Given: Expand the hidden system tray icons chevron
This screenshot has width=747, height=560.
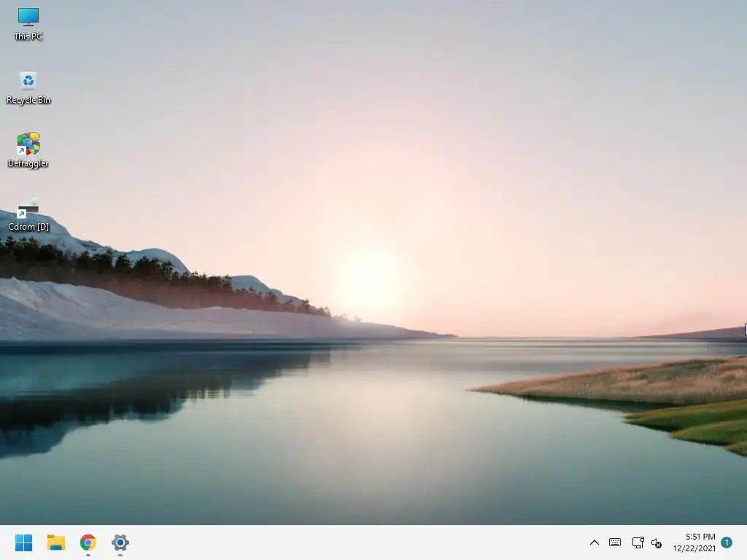Looking at the screenshot, I should click(x=594, y=542).
